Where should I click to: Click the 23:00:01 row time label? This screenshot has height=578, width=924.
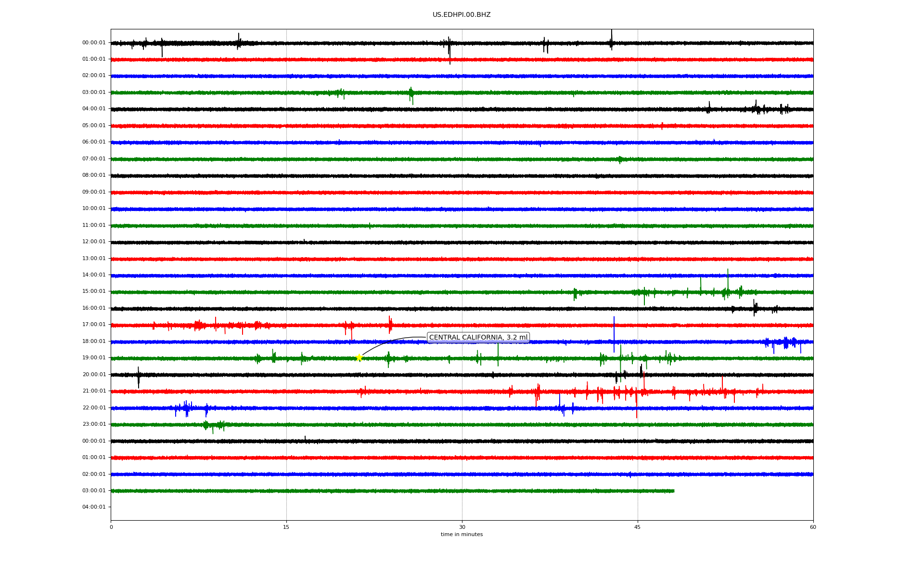[x=94, y=424]
